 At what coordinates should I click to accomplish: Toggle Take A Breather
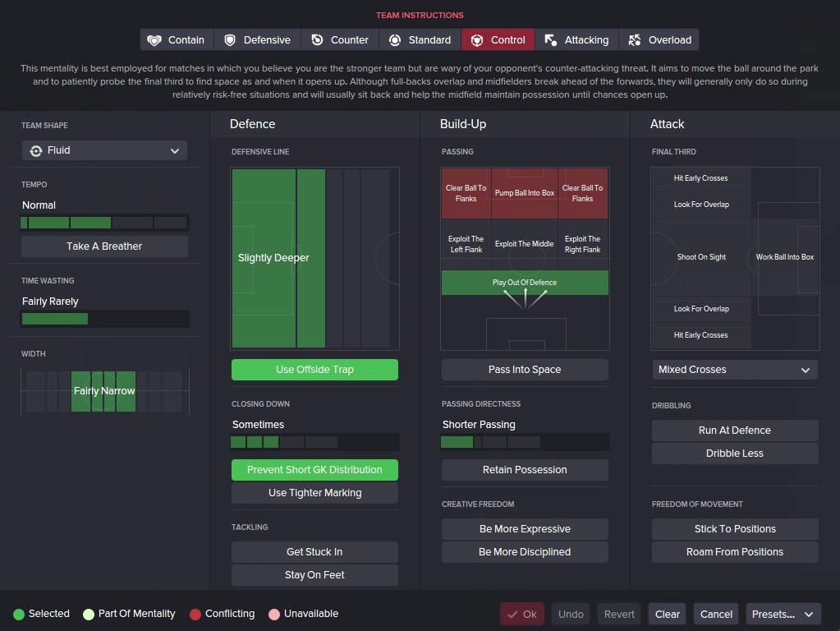pos(104,246)
